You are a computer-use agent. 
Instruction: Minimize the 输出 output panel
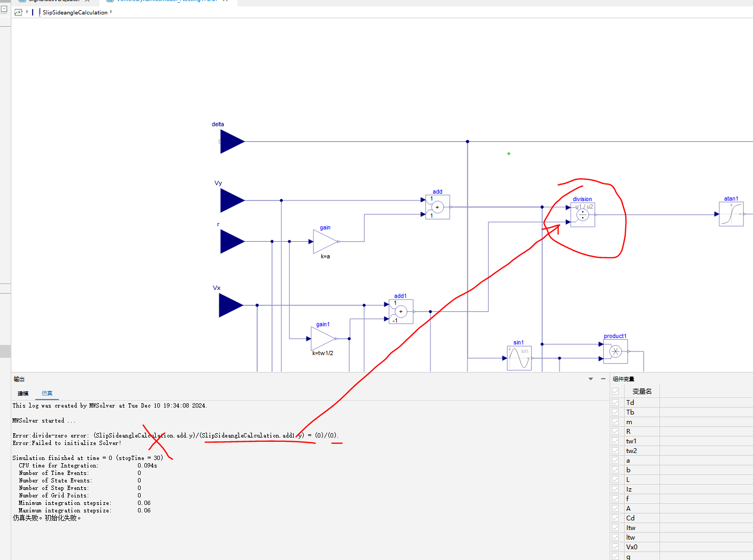603,379
